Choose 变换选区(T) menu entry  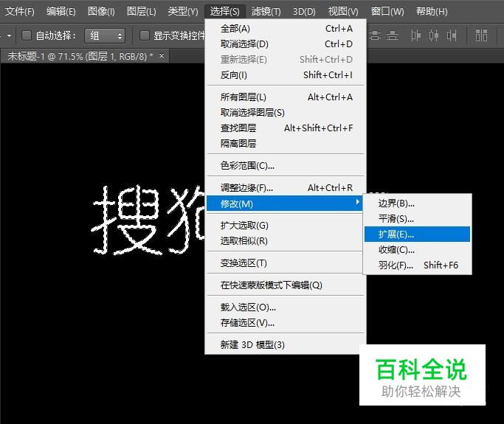point(286,263)
